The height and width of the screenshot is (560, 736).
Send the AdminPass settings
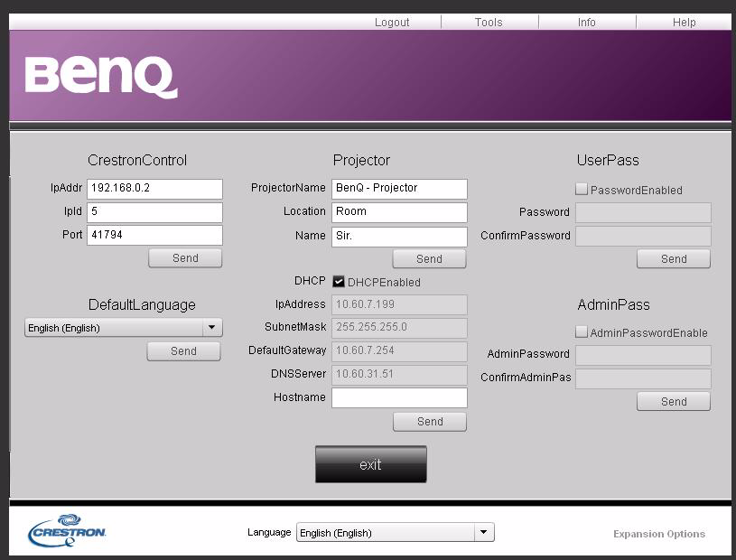[x=674, y=401]
